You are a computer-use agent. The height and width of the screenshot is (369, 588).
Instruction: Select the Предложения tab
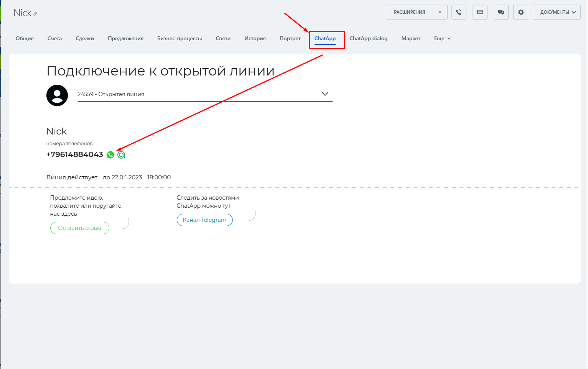click(126, 39)
